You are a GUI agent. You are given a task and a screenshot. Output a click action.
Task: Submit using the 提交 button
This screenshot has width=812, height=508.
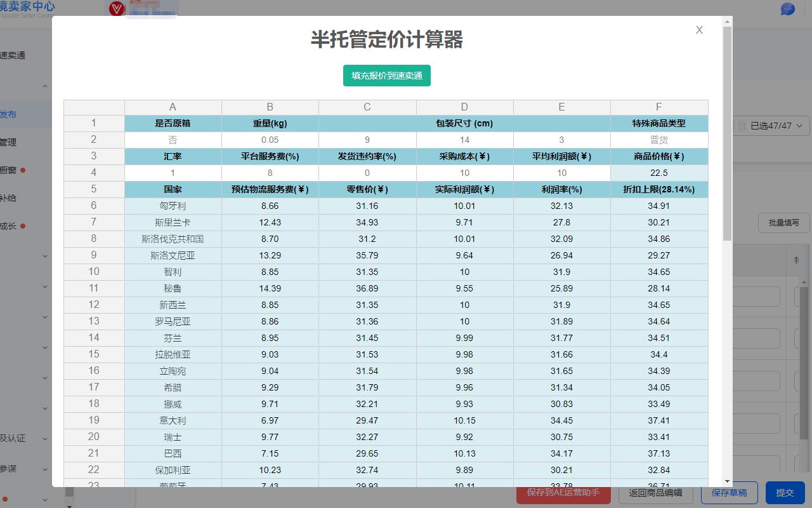[x=785, y=493]
